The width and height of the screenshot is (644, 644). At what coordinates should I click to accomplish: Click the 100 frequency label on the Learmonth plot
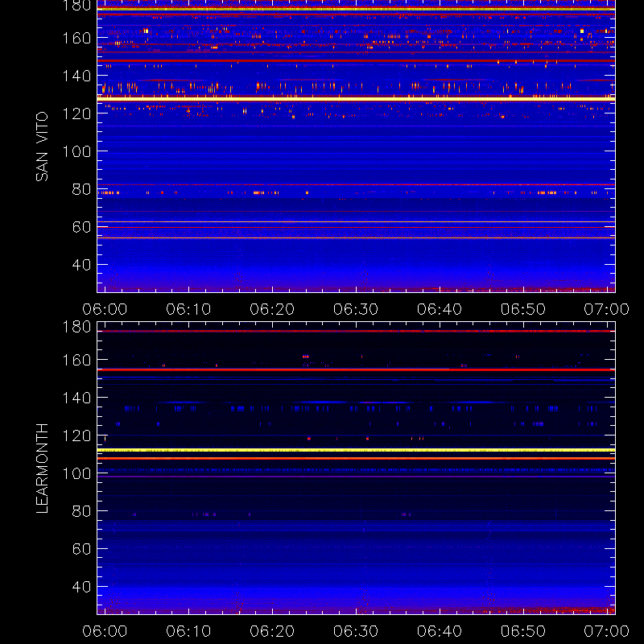76,473
